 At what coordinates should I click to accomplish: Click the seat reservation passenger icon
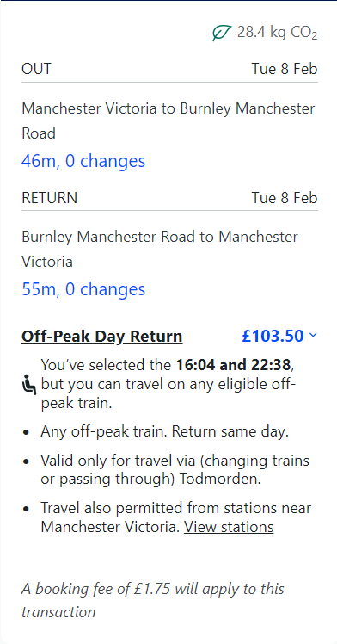(29, 385)
